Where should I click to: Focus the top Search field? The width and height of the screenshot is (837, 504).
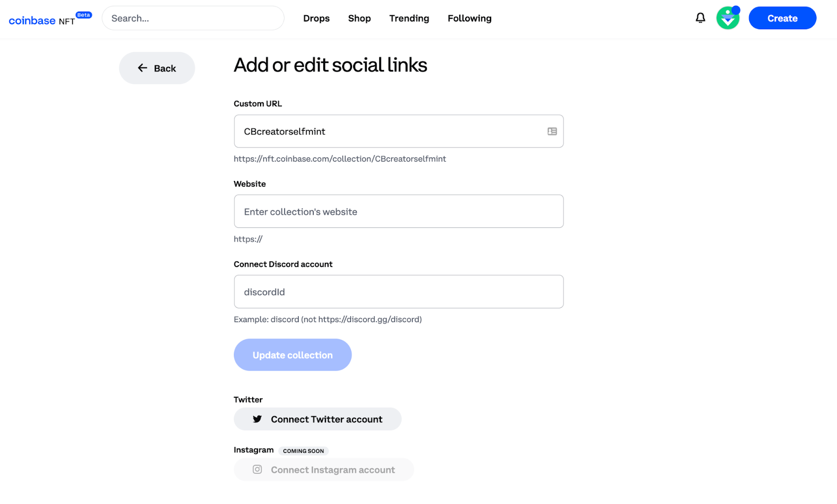pyautogui.click(x=193, y=18)
